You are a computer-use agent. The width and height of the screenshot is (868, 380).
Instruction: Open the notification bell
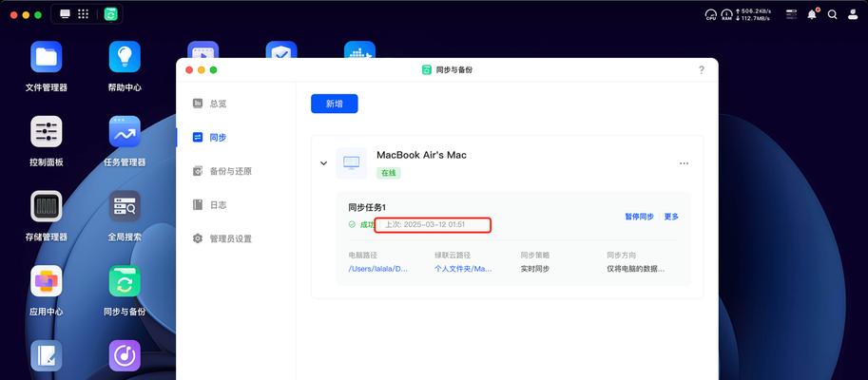[812, 14]
